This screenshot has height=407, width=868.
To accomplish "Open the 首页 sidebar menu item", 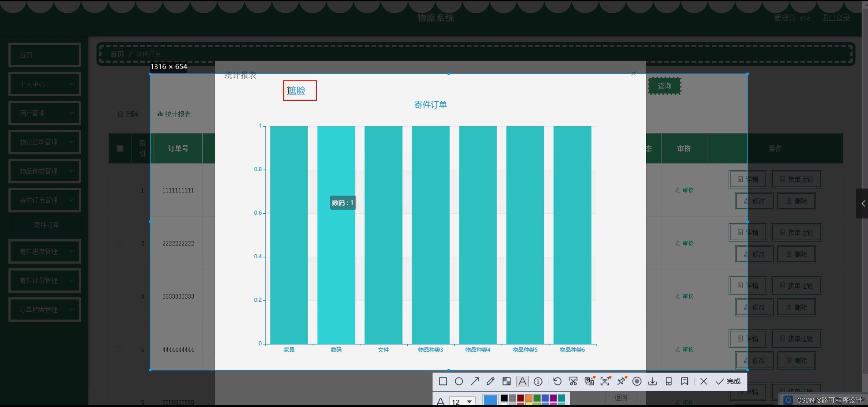I will tap(45, 55).
